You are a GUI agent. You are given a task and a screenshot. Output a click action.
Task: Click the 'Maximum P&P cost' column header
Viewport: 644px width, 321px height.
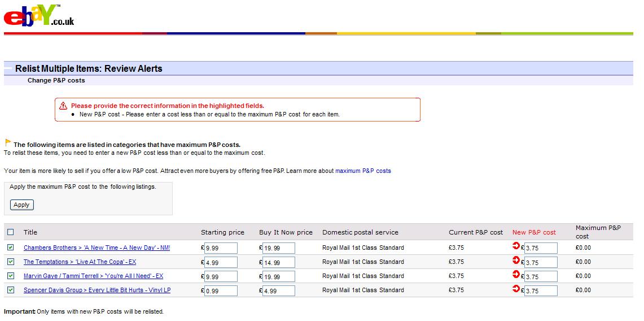pos(598,232)
